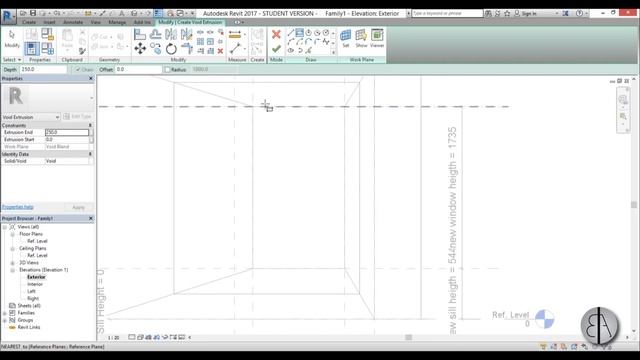This screenshot has width=640, height=360.
Task: Click the vertical scrollbar thumb of the view
Action: coord(633,204)
